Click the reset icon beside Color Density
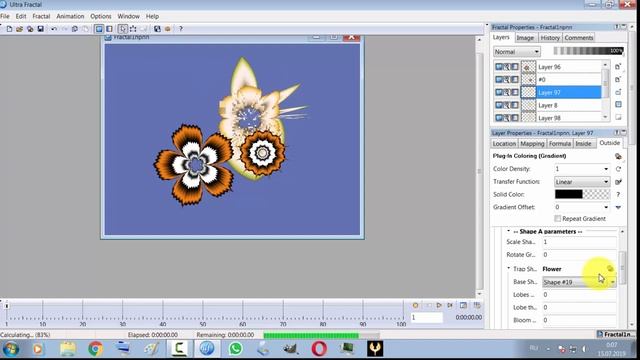Screen dimensions: 640x360 (618, 169)
